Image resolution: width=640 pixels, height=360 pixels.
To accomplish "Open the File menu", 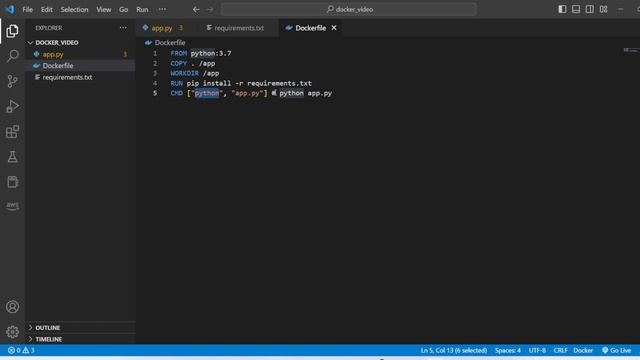I will pyautogui.click(x=27, y=9).
